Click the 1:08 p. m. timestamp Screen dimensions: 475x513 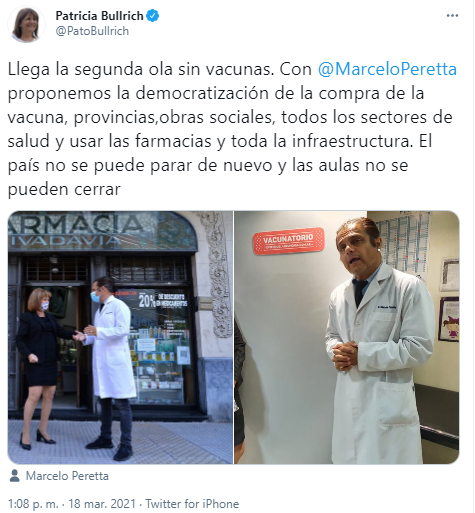pyautogui.click(x=33, y=503)
